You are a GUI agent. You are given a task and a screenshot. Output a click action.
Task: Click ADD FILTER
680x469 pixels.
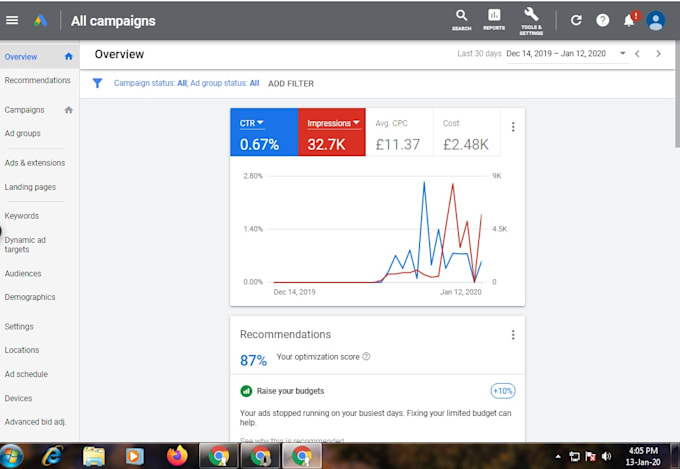pos(291,83)
